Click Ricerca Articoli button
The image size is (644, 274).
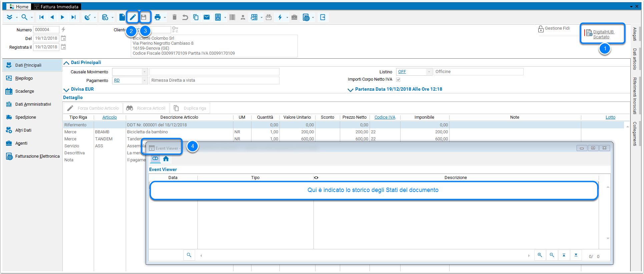[146, 108]
